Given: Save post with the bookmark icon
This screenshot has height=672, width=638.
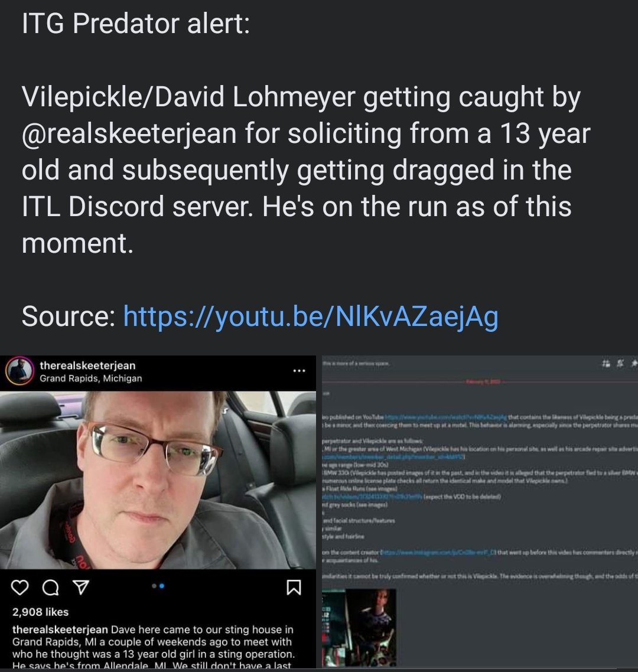Looking at the screenshot, I should coord(294,587).
